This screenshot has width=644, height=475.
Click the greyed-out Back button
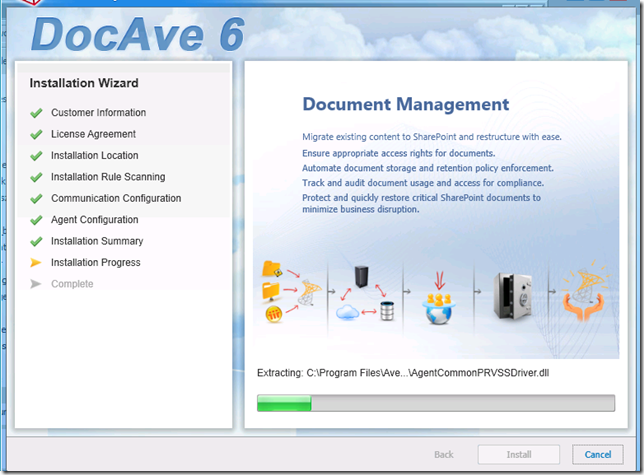tap(444, 454)
